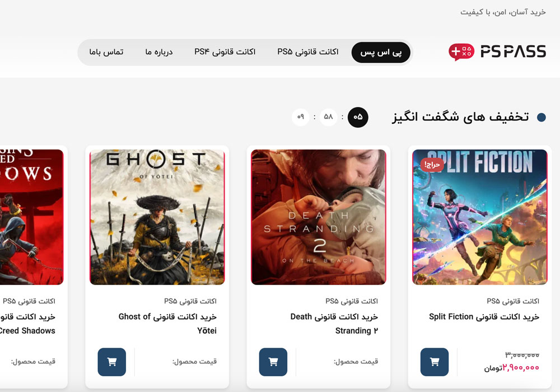Screen dimensions: 560x392
Task: Open the اکانت قانونی PS4 menu item
Action: click(x=225, y=52)
